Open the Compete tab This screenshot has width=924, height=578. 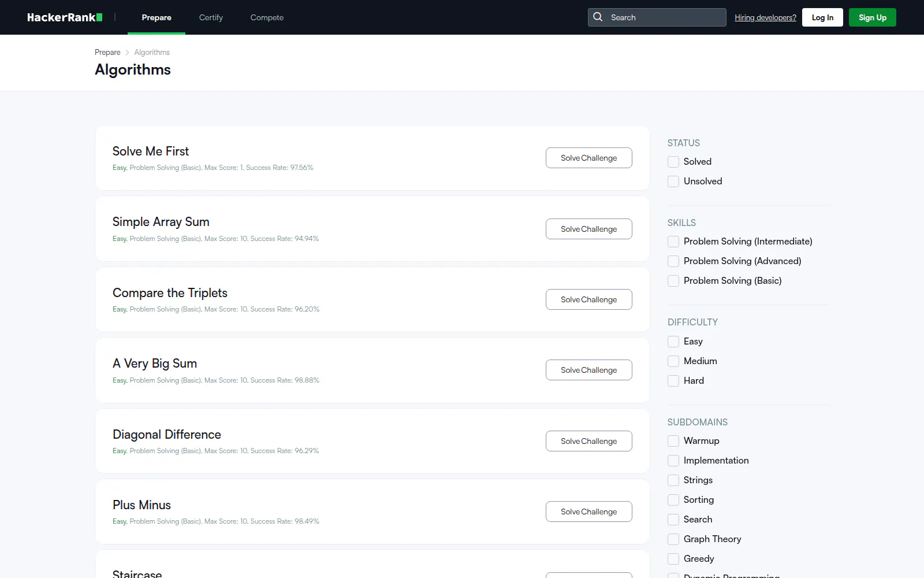click(267, 17)
